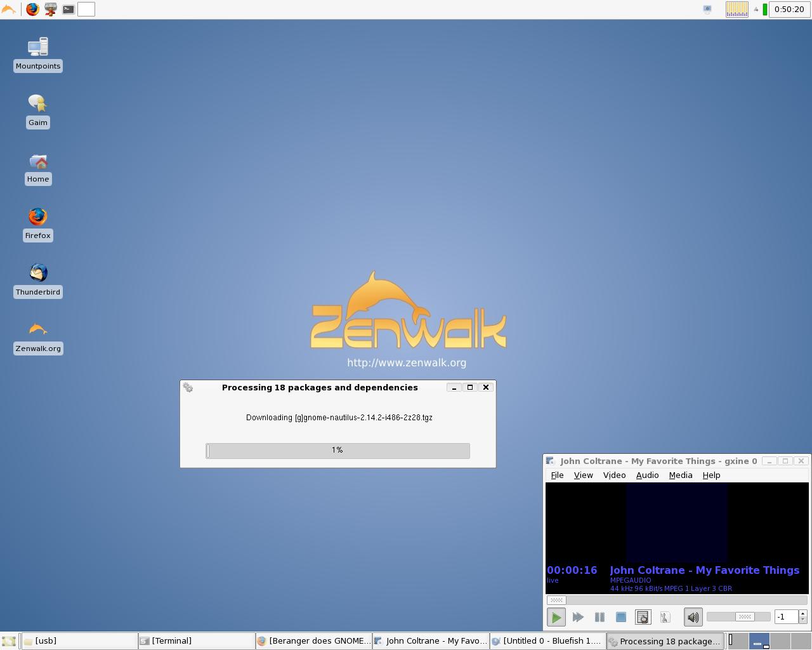Switch to the [usb] taskbar window
This screenshot has width=812, height=650.
coord(80,641)
